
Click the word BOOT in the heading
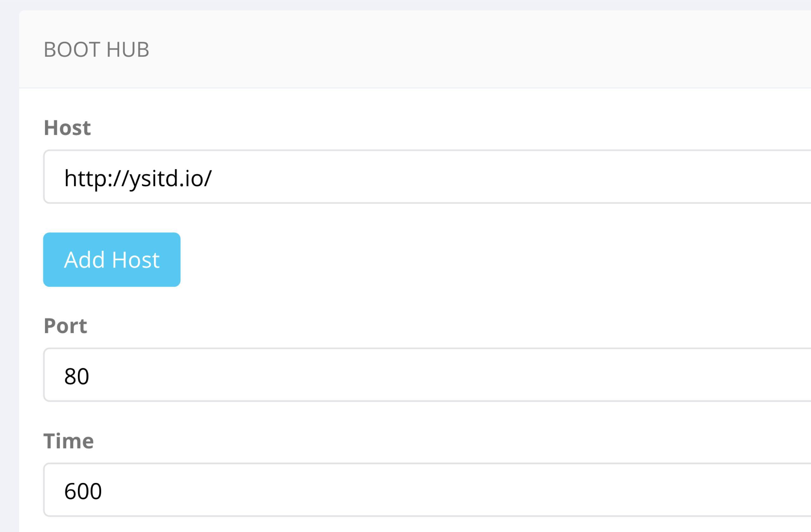(72, 50)
